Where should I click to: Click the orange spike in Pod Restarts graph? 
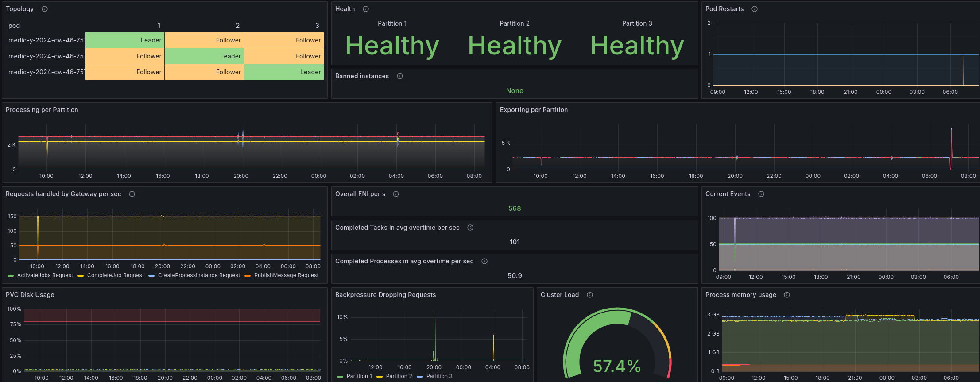click(963, 70)
